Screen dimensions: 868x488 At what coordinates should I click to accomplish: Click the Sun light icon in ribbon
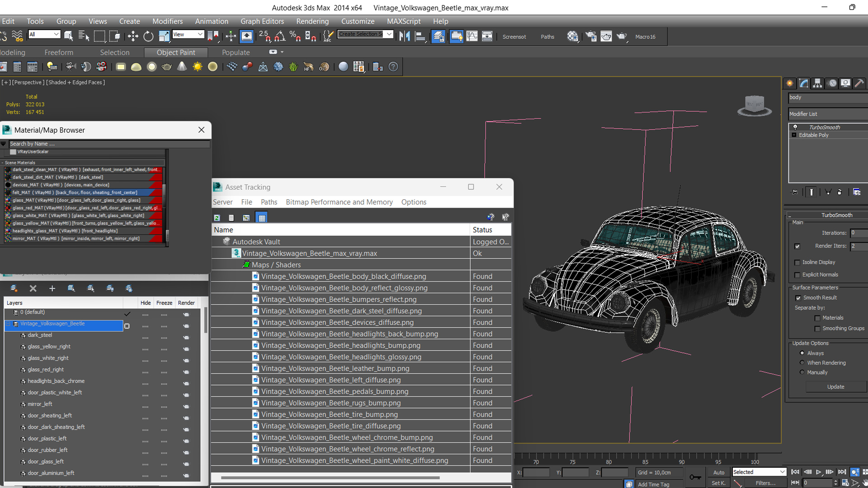198,67
